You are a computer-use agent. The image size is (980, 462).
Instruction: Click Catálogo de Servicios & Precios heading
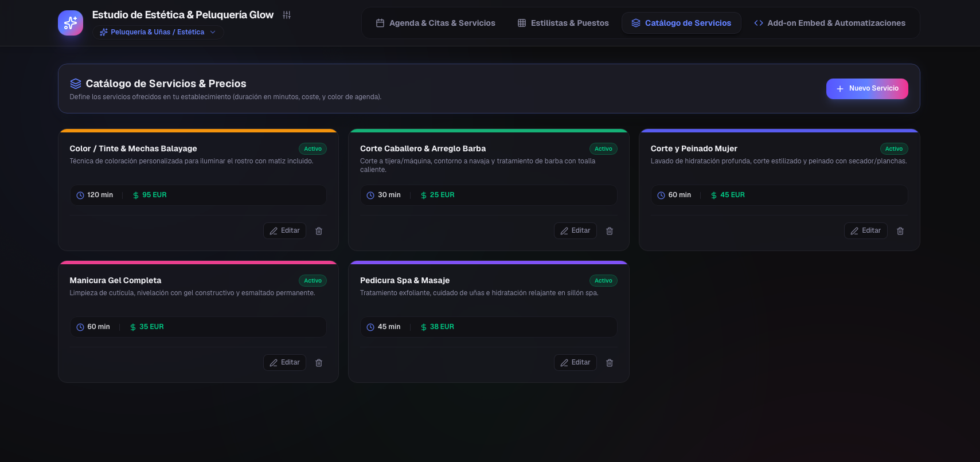point(166,84)
